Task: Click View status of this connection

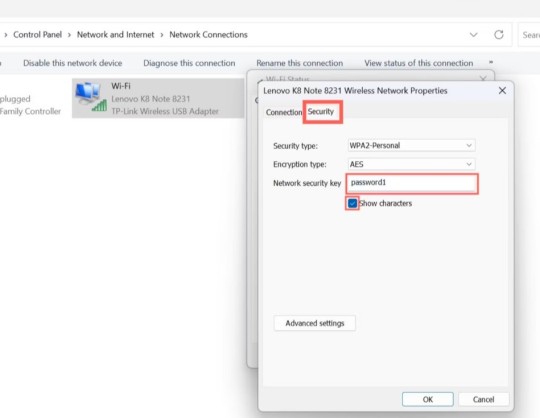Action: (x=418, y=63)
